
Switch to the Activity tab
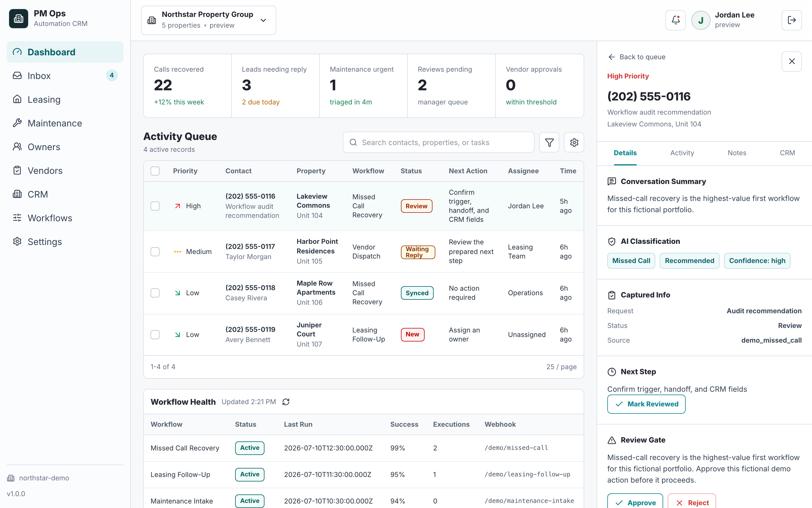(x=682, y=153)
